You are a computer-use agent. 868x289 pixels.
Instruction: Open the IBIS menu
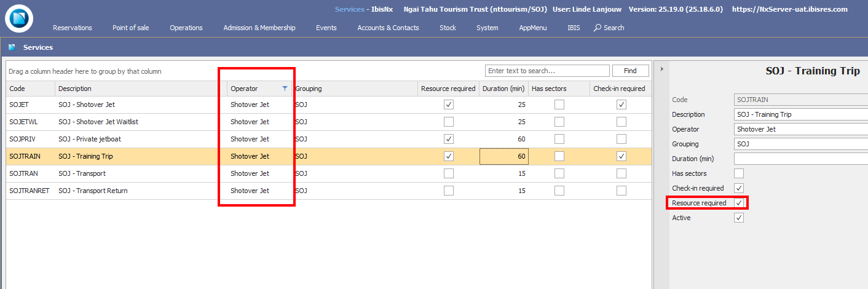click(x=574, y=28)
